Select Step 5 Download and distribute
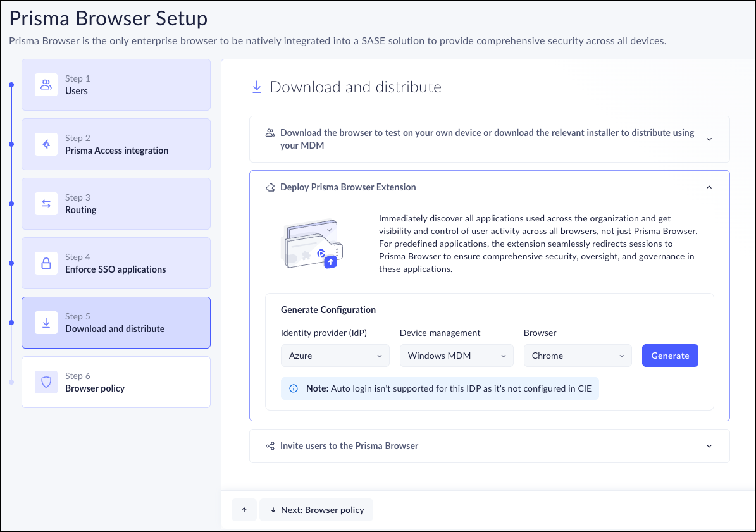756x532 pixels. 116,323
